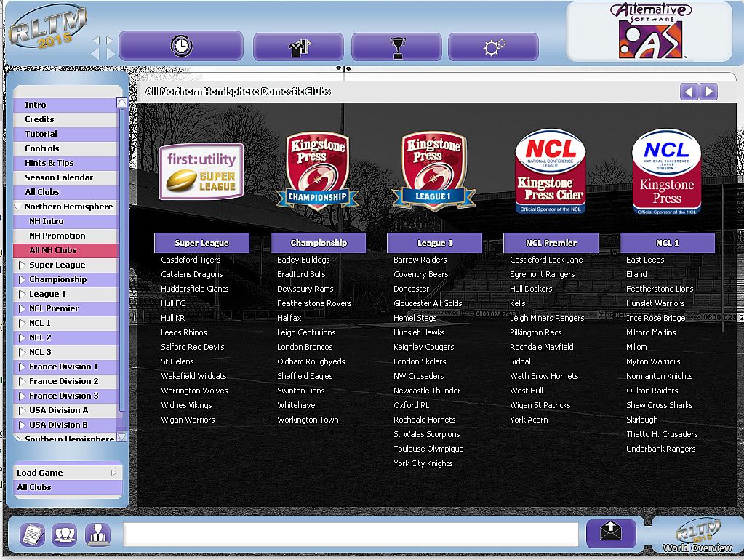Screen dimensions: 744x560
Task: Go to next page arrow in header
Action: pos(709,92)
